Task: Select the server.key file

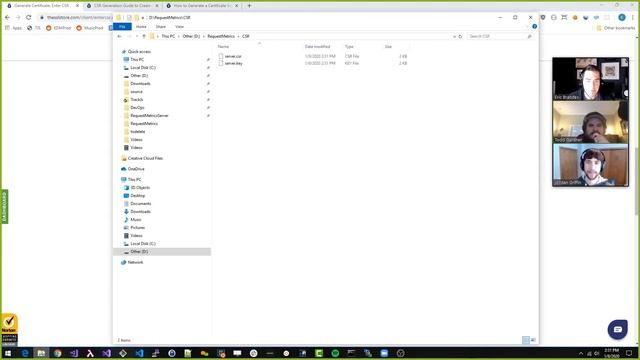Action: (233, 63)
